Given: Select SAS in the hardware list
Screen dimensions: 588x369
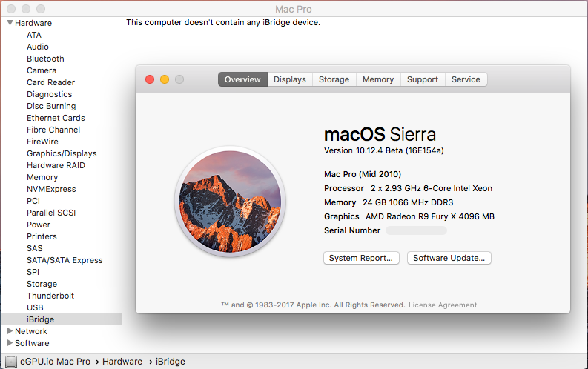Looking at the screenshot, I should point(35,248).
